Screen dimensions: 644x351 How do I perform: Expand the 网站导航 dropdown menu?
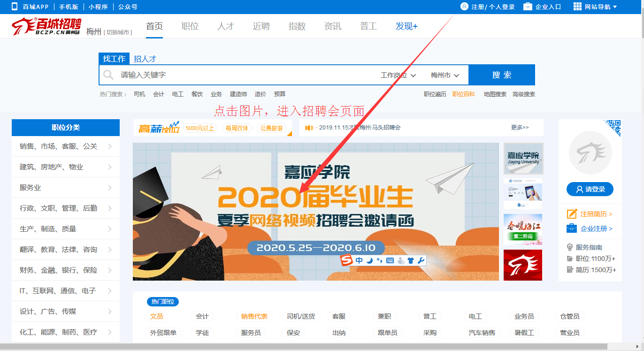[x=595, y=7]
